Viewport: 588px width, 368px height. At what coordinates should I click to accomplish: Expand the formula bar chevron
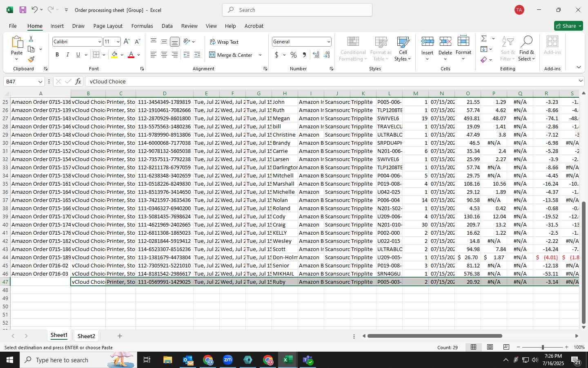pyautogui.click(x=581, y=81)
